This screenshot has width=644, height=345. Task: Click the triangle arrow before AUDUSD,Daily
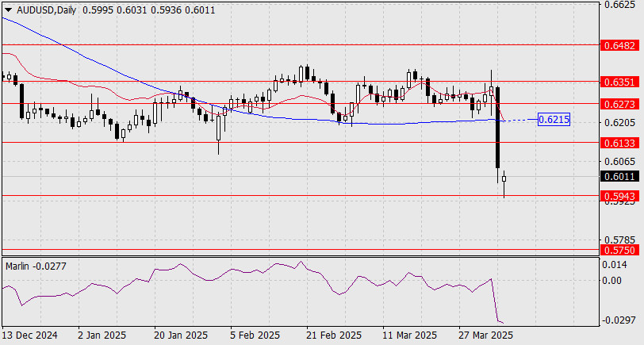(x=8, y=10)
